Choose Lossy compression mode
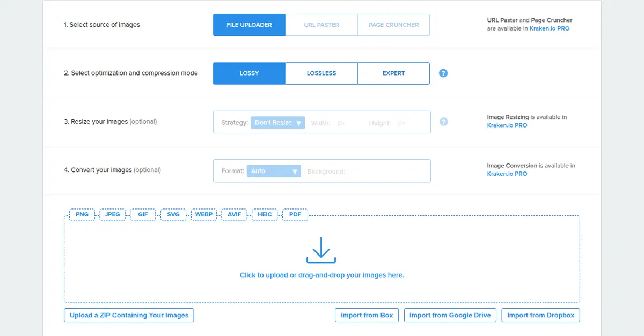The width and height of the screenshot is (644, 336). [x=249, y=73]
